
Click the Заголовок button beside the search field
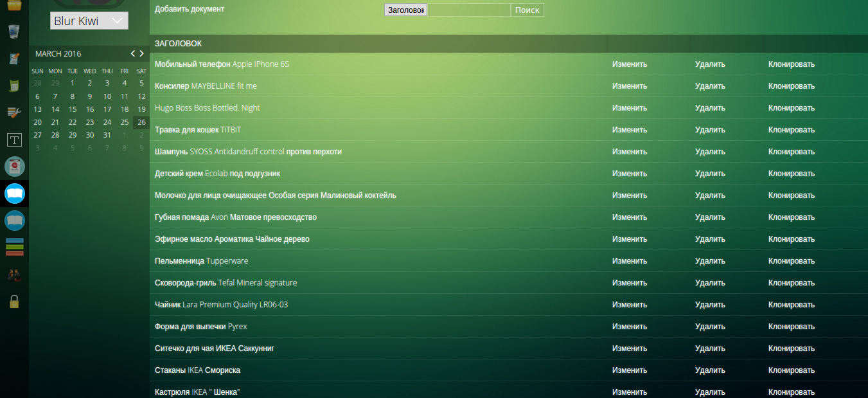click(x=405, y=10)
